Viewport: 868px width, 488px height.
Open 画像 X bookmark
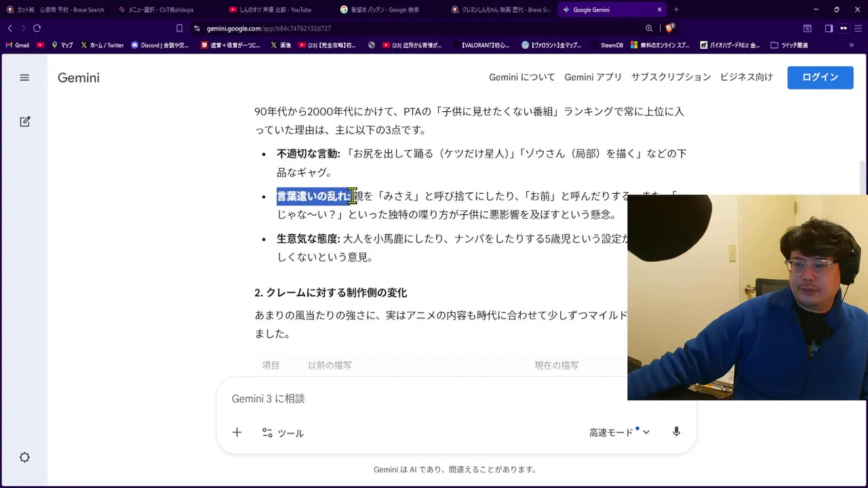pyautogui.click(x=281, y=45)
